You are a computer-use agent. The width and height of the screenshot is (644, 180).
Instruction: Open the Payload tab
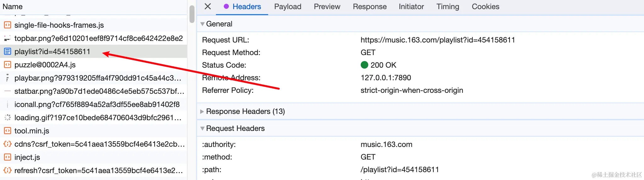288,7
